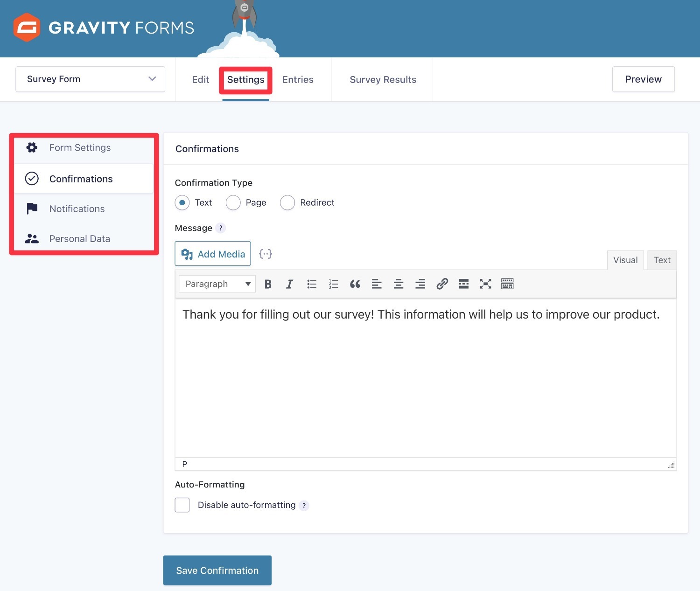The height and width of the screenshot is (591, 700).
Task: Click inside the message editor text
Action: coord(421,314)
